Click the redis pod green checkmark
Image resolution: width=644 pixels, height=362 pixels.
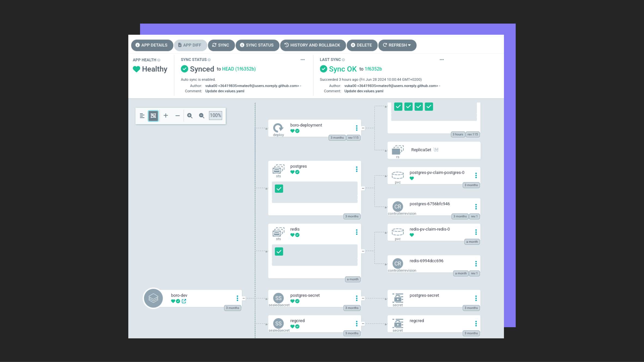pos(279,251)
